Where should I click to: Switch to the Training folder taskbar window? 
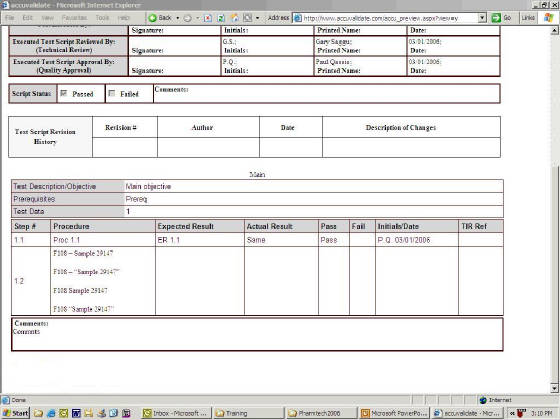(249, 413)
